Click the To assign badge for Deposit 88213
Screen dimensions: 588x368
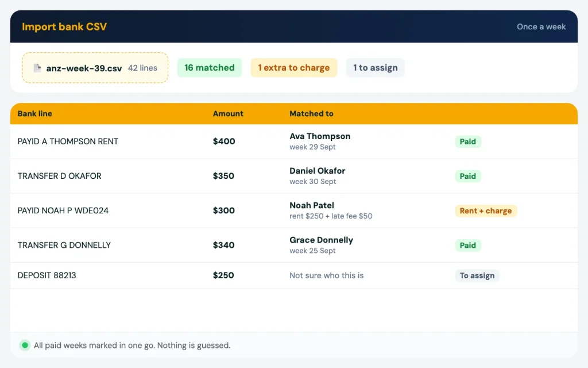[x=477, y=275]
